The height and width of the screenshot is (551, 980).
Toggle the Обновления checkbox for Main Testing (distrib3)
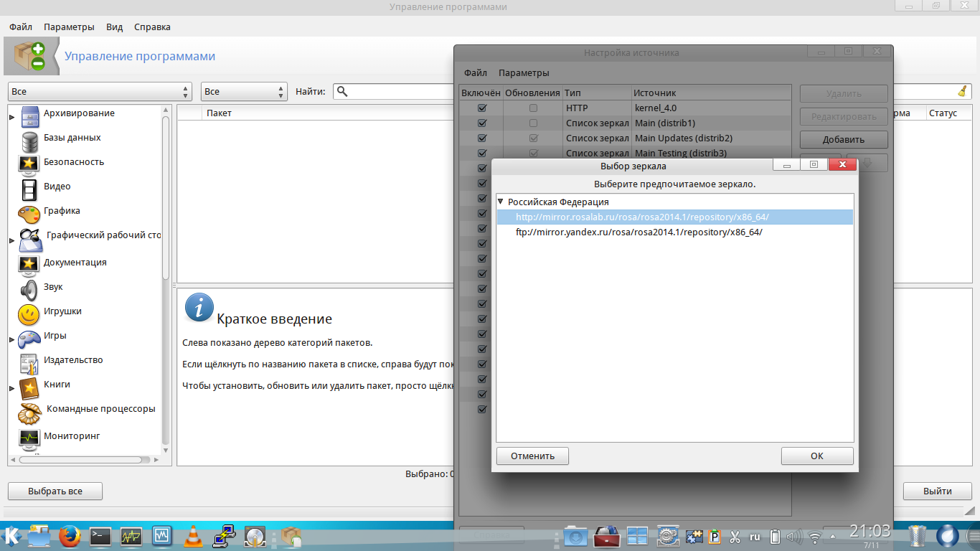533,153
